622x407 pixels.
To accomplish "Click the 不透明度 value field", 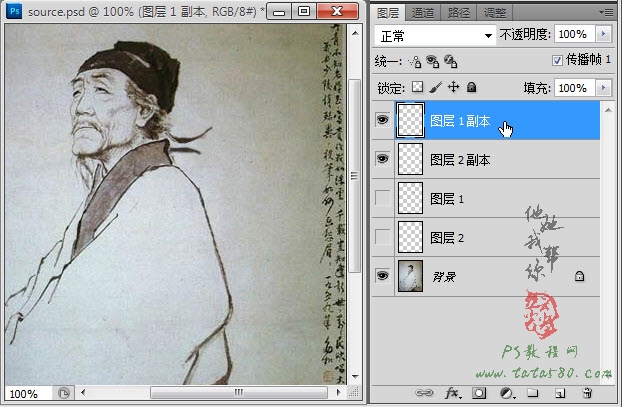I will click(575, 34).
